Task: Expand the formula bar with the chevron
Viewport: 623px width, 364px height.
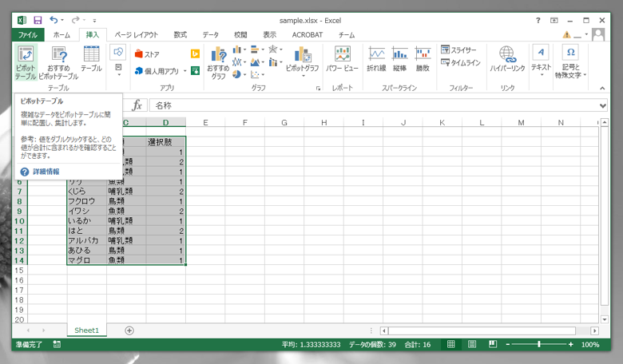Action: [603, 105]
